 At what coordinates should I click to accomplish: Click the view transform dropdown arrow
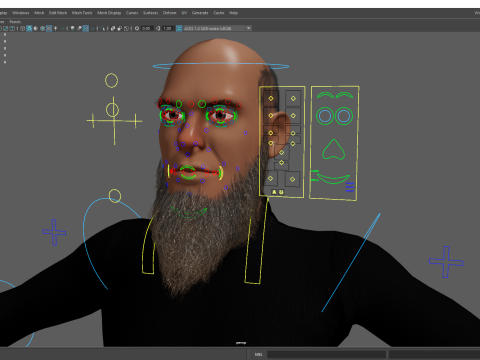pos(249,28)
